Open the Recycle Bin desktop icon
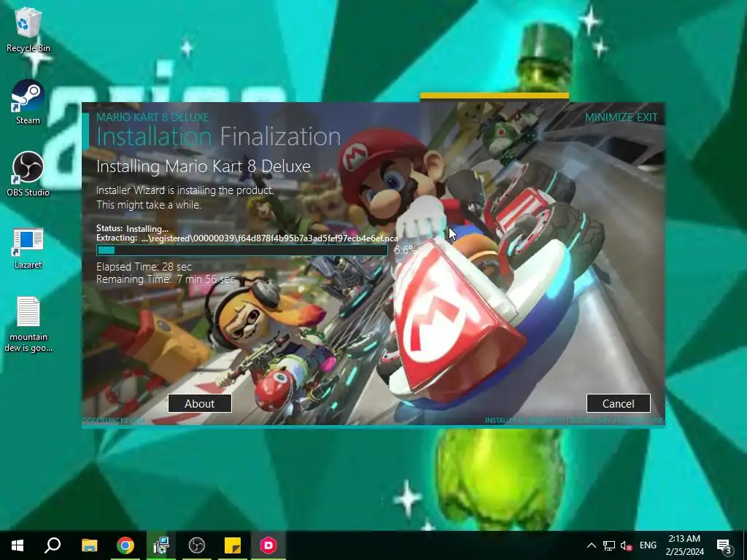Viewport: 747px width, 560px height. click(x=28, y=29)
